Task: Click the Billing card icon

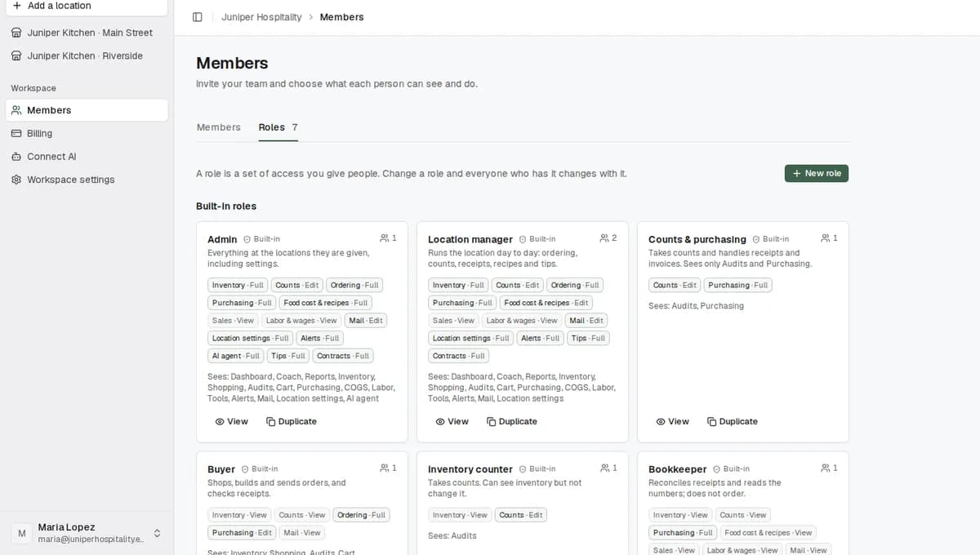Action: click(x=16, y=133)
